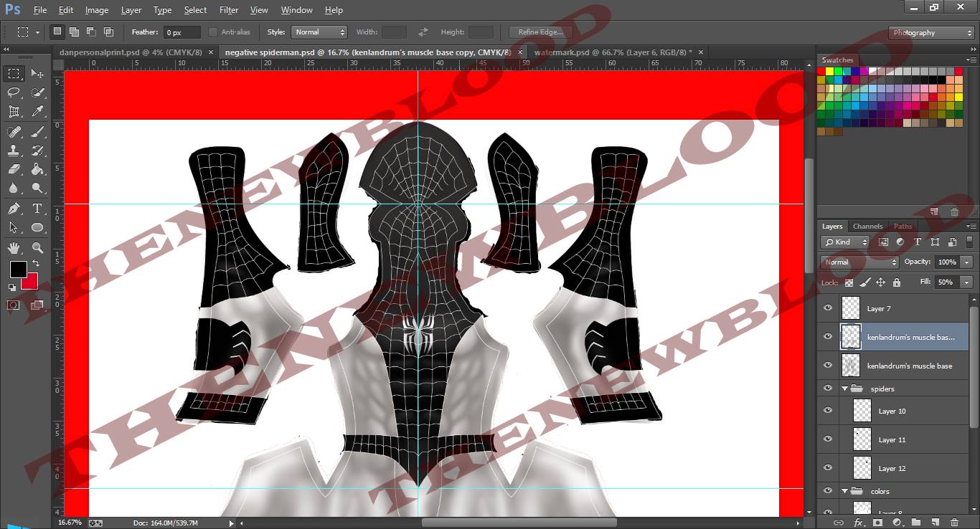Select the Quick Selection tool
Image resolution: width=980 pixels, height=529 pixels.
click(37, 92)
